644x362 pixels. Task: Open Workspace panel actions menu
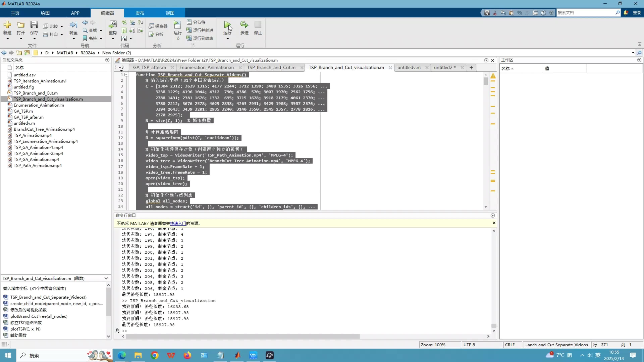pyautogui.click(x=639, y=60)
